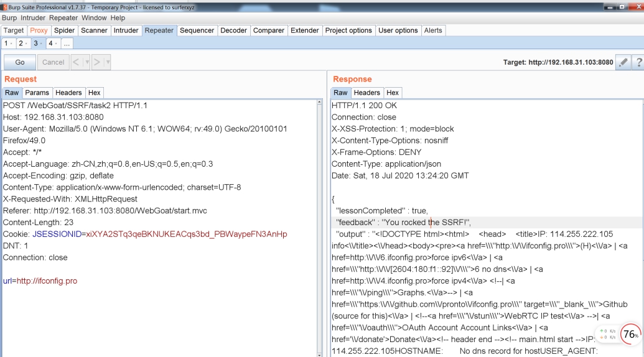Expand the forward history dropdown arrow

[x=107, y=62]
